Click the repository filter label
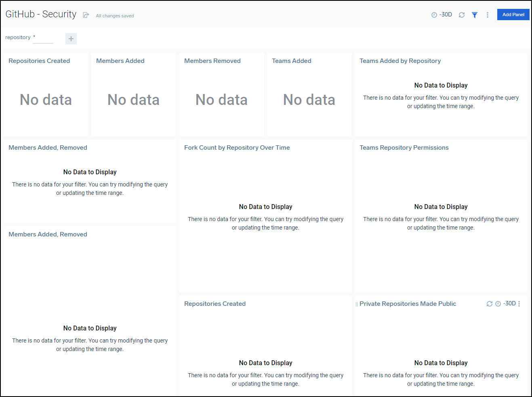 click(18, 38)
